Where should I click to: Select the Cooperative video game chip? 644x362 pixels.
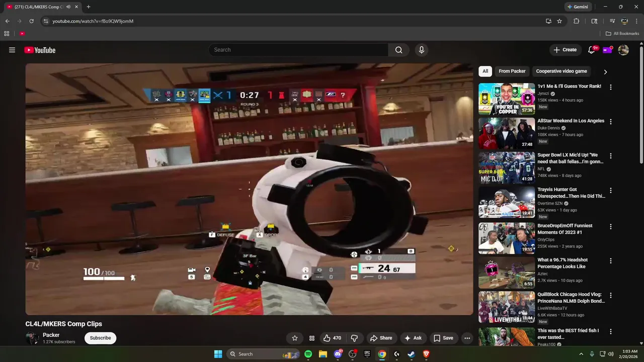561,71
